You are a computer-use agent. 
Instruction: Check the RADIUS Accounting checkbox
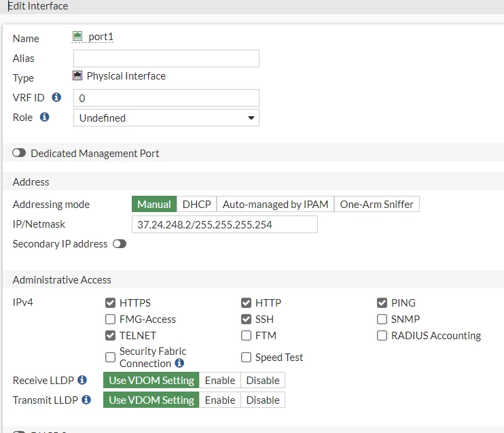tap(382, 336)
